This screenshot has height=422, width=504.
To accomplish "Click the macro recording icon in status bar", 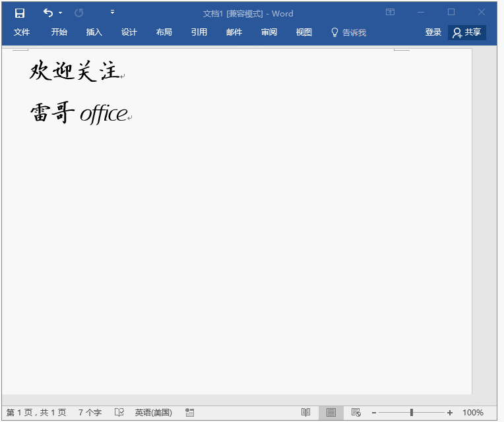I will pyautogui.click(x=189, y=412).
